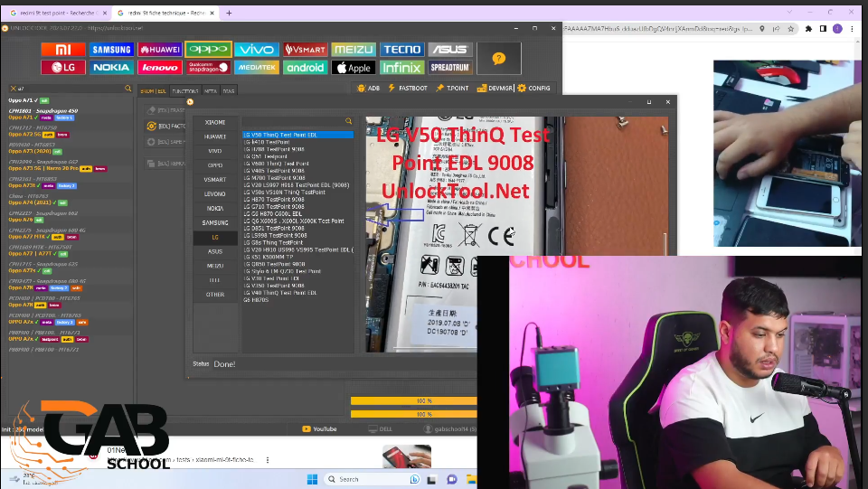
Task: Click the test point search field
Action: (x=293, y=121)
